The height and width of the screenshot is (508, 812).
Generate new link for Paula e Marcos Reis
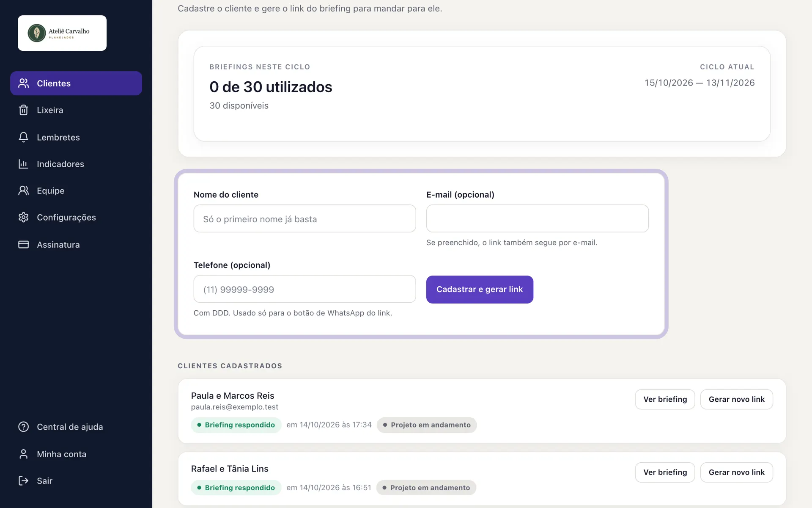(x=736, y=399)
